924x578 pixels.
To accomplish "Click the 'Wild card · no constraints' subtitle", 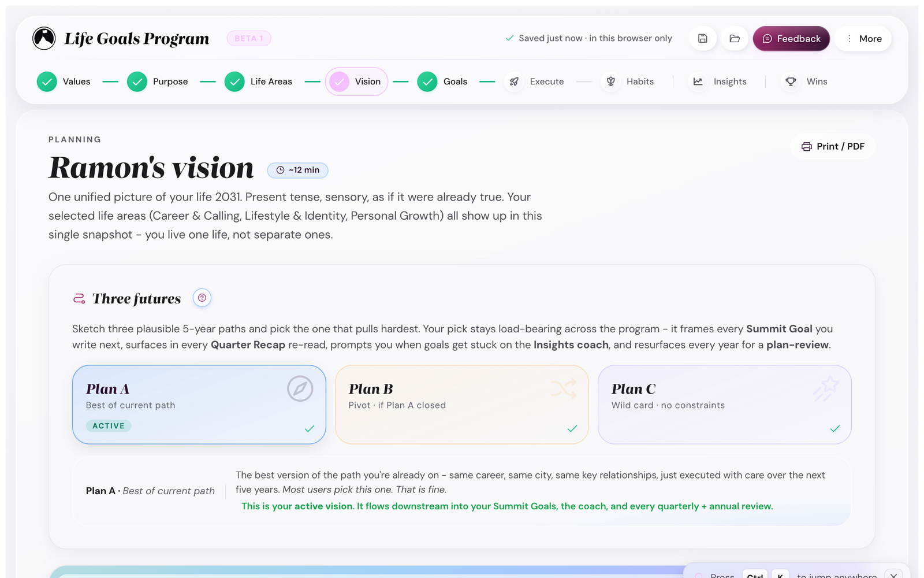I will (668, 405).
